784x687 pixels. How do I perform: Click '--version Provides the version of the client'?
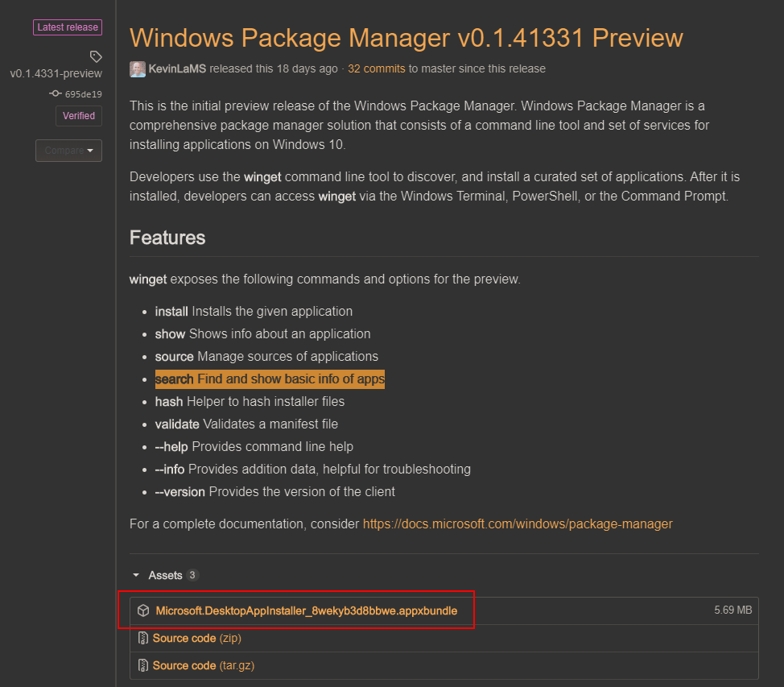275,491
